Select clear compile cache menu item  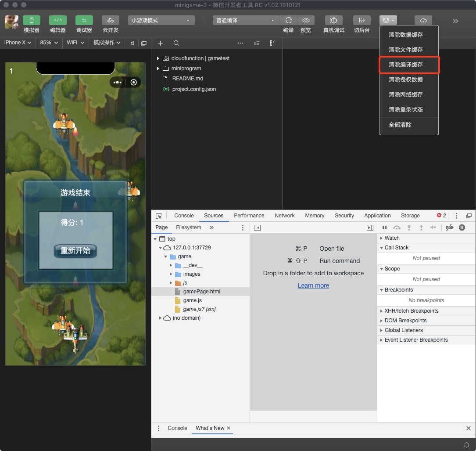tap(408, 65)
